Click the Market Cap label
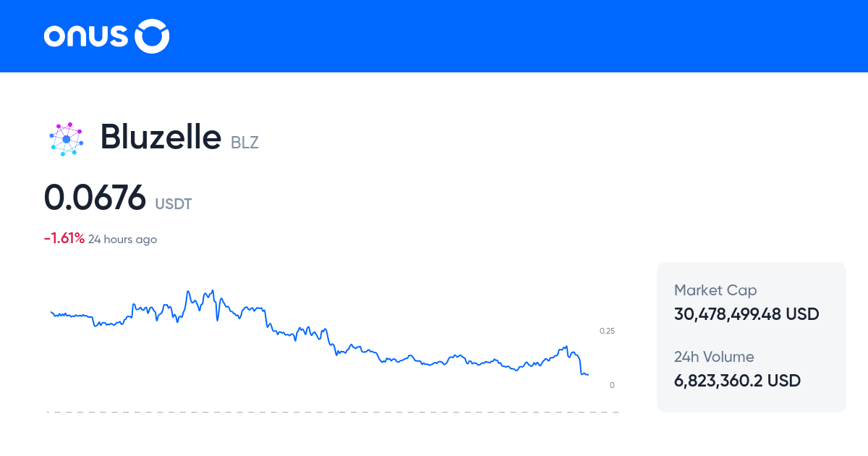 tap(715, 290)
